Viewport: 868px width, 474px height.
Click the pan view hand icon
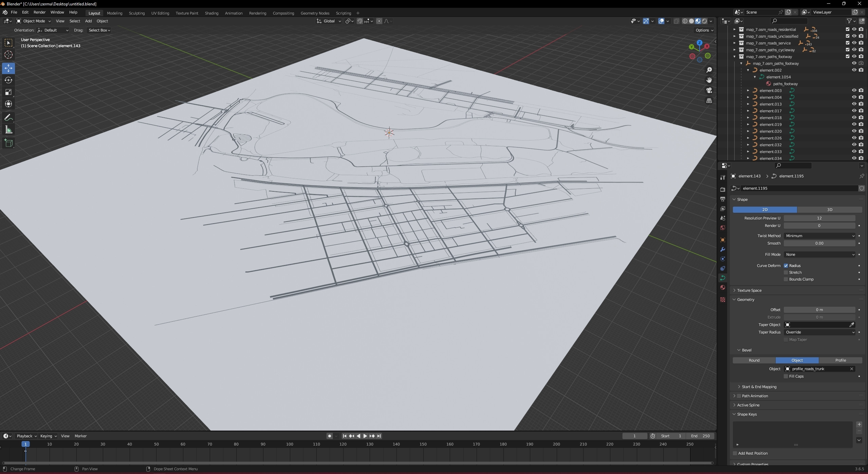click(x=709, y=80)
